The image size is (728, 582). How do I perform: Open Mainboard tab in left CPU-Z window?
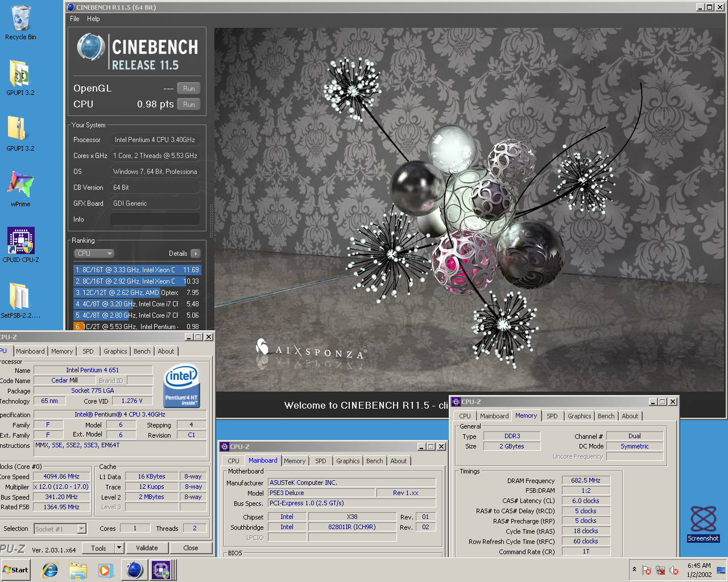pos(30,351)
